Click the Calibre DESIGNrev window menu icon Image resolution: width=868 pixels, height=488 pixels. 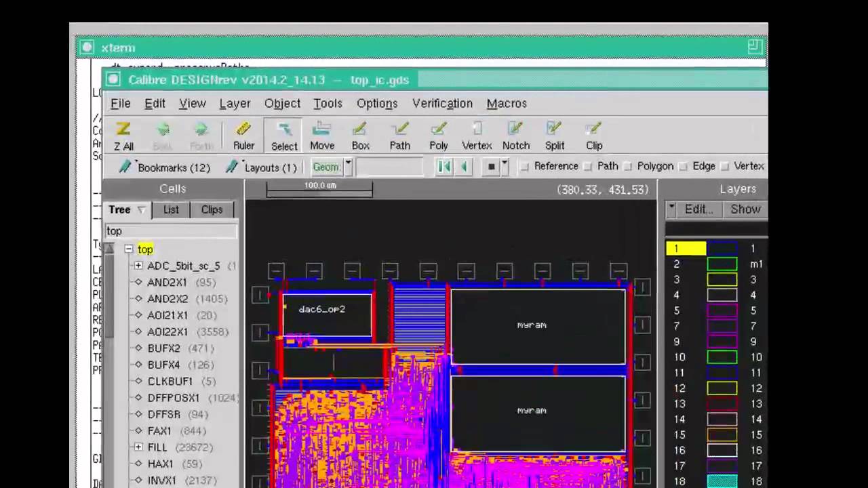point(113,79)
